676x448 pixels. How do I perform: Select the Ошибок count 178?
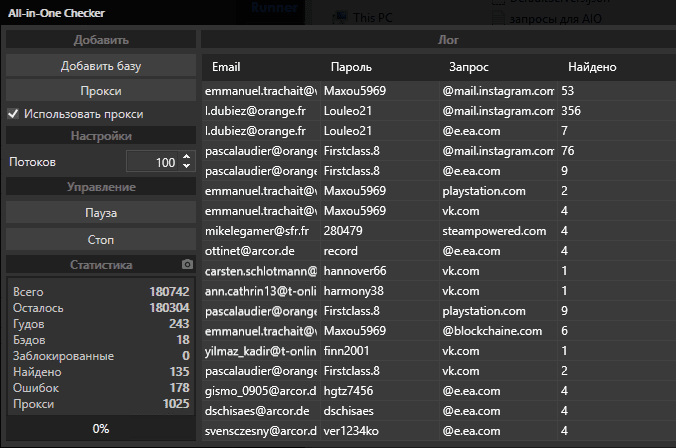tap(179, 388)
